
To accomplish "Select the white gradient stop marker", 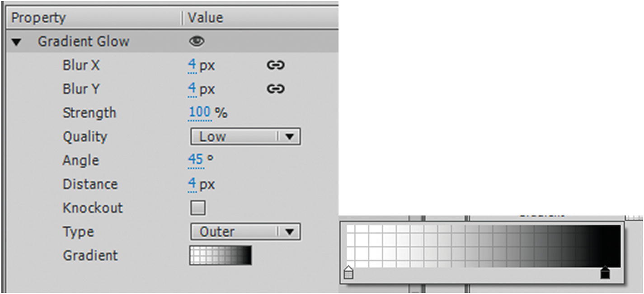I will coord(348,273).
